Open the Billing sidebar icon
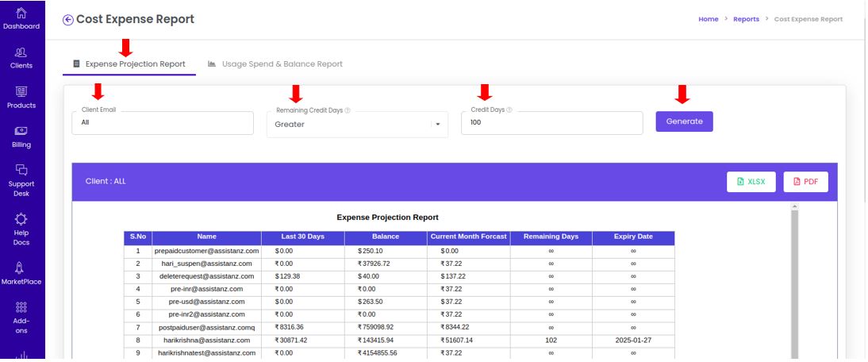The image size is (868, 362). (21, 131)
